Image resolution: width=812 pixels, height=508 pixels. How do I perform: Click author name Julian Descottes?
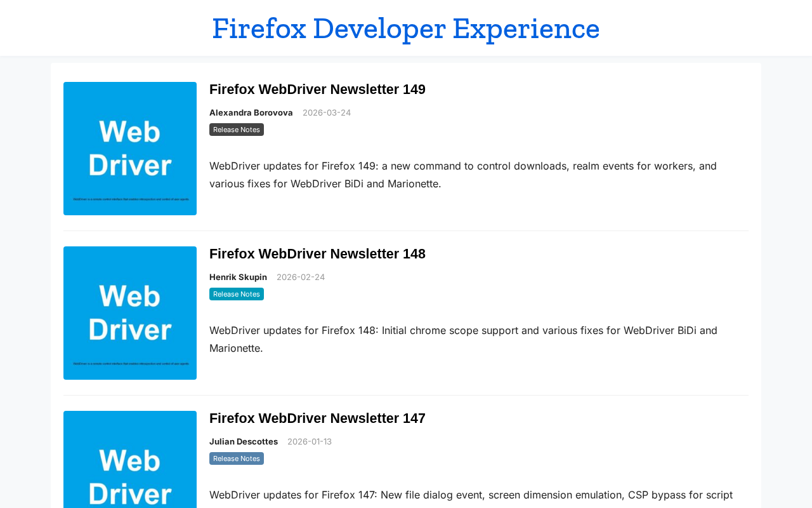[x=244, y=441]
